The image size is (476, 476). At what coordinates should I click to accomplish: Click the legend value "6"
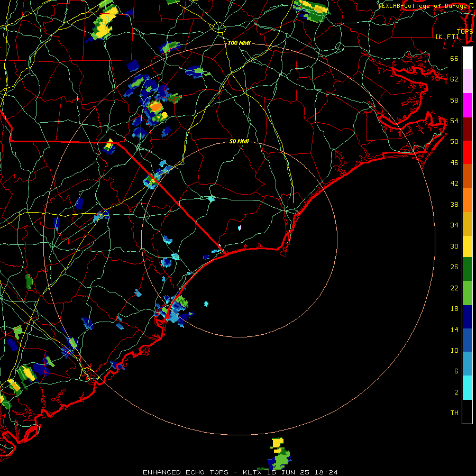click(x=456, y=371)
